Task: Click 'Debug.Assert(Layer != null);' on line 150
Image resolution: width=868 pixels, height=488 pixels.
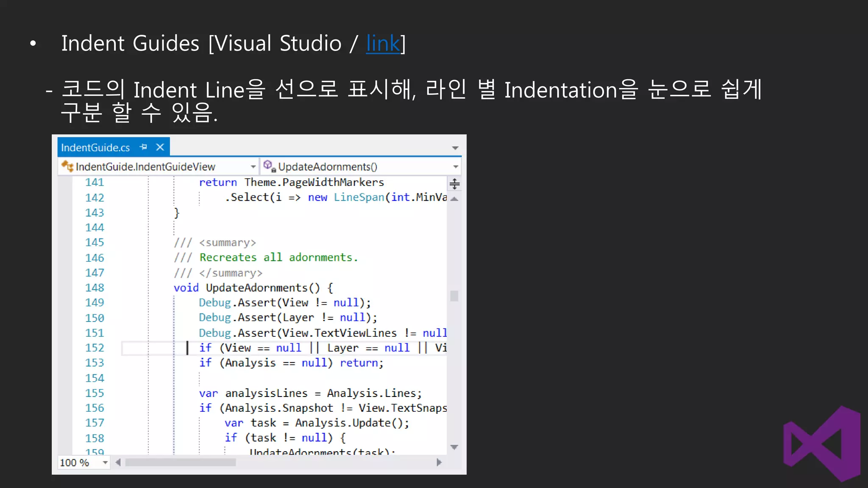Action: pyautogui.click(x=288, y=318)
